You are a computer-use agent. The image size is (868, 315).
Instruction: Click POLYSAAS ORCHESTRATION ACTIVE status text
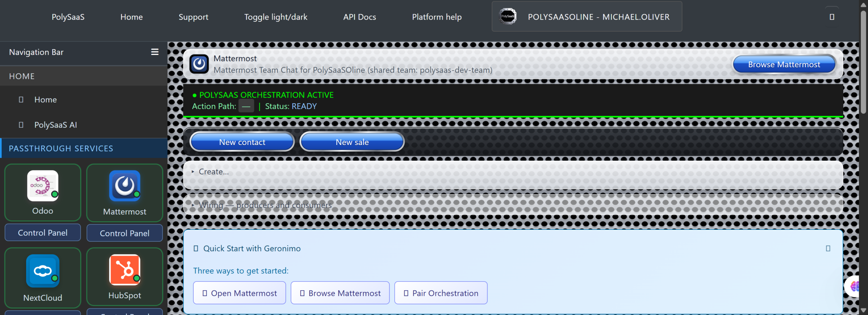pyautogui.click(x=263, y=95)
